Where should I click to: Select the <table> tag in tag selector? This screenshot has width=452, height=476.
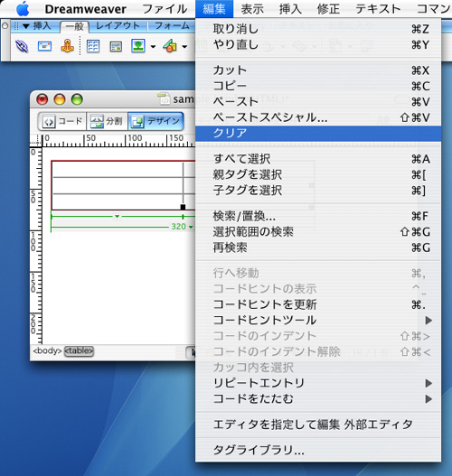point(79,351)
